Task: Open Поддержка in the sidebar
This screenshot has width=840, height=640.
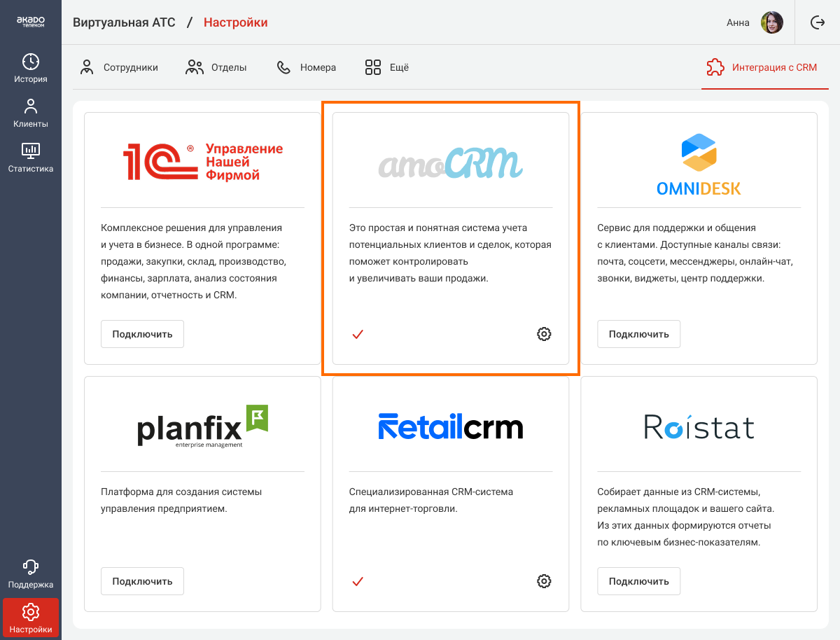Action: click(x=31, y=573)
